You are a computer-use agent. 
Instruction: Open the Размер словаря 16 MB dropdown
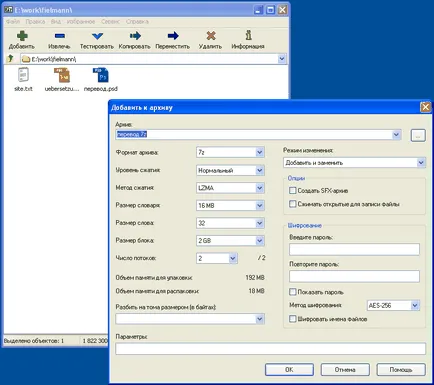click(x=260, y=206)
